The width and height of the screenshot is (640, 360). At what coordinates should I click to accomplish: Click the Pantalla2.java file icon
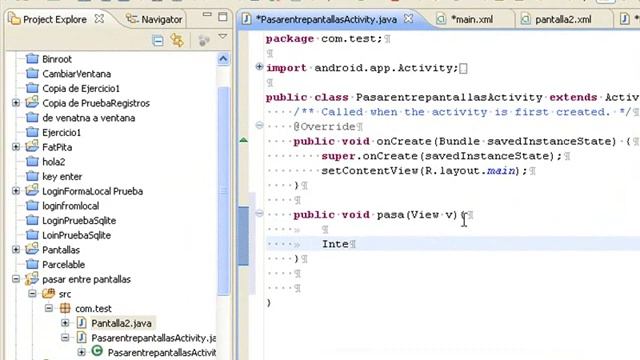pos(82,323)
